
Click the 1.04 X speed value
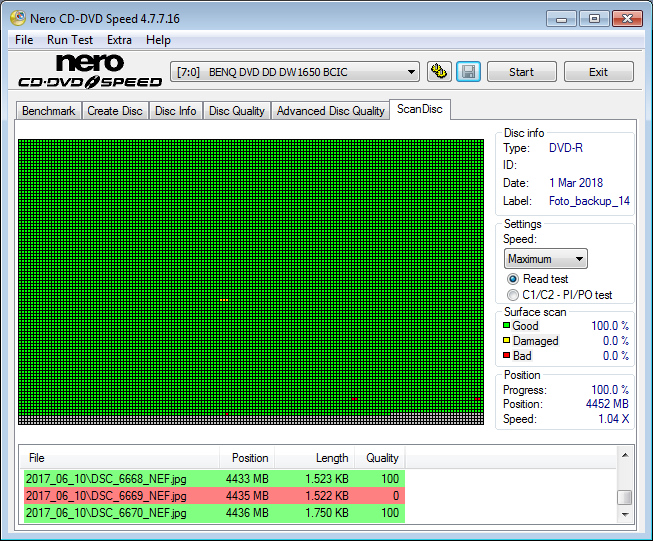(613, 419)
